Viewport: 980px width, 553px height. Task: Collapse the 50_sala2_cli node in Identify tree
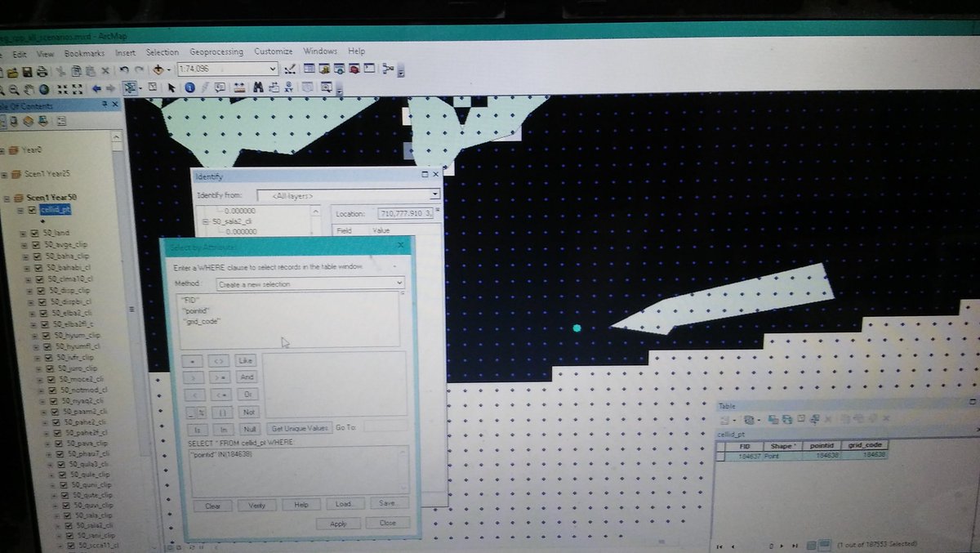[206, 221]
